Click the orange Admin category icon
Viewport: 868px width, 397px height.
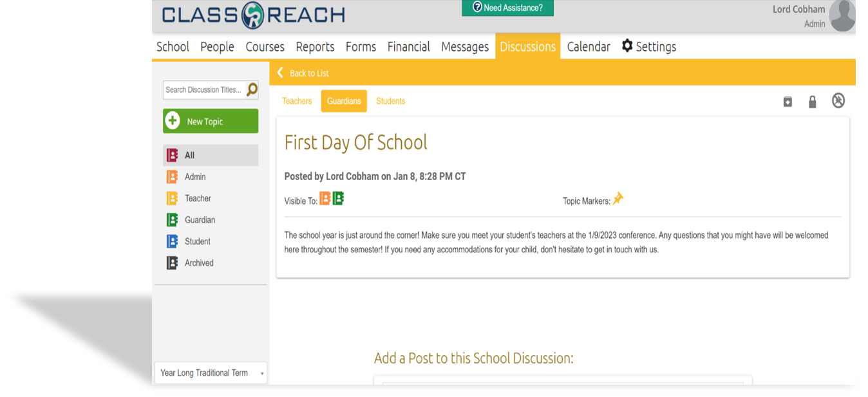(172, 177)
